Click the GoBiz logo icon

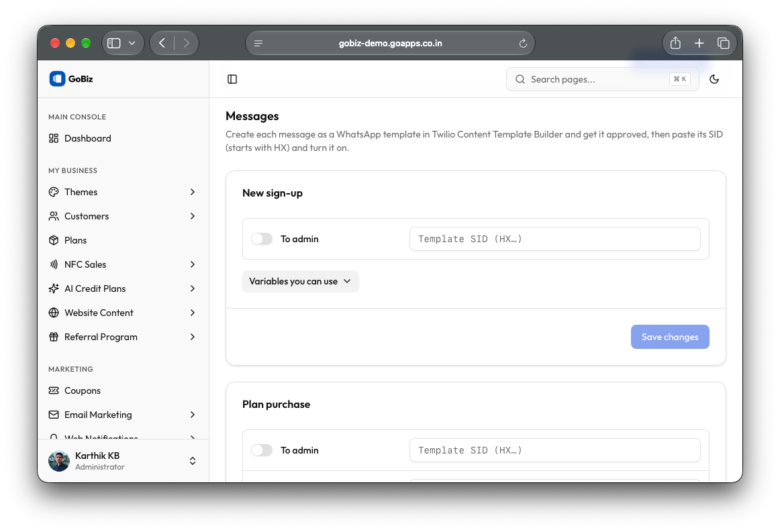pos(57,78)
